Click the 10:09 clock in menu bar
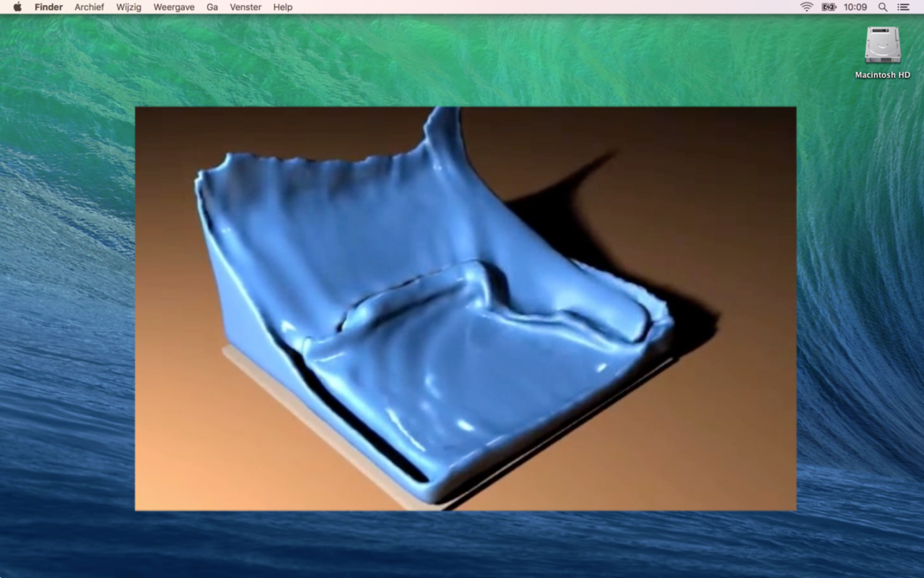 (855, 7)
